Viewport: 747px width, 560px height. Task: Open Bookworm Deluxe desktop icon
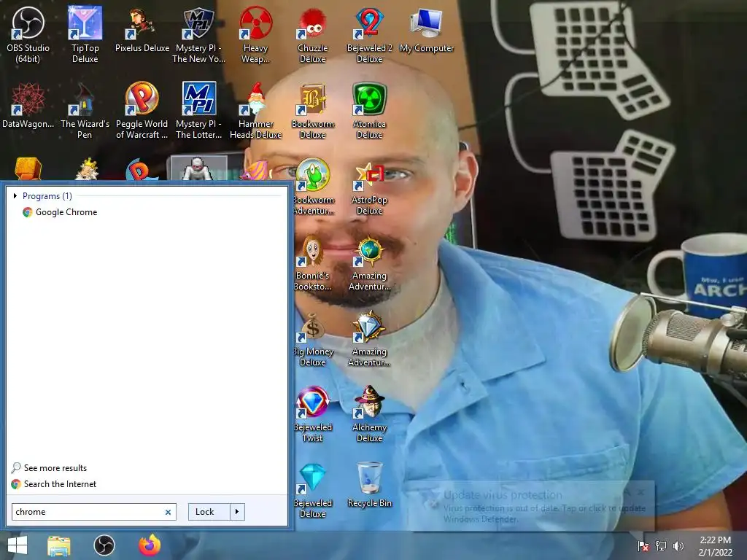click(312, 111)
